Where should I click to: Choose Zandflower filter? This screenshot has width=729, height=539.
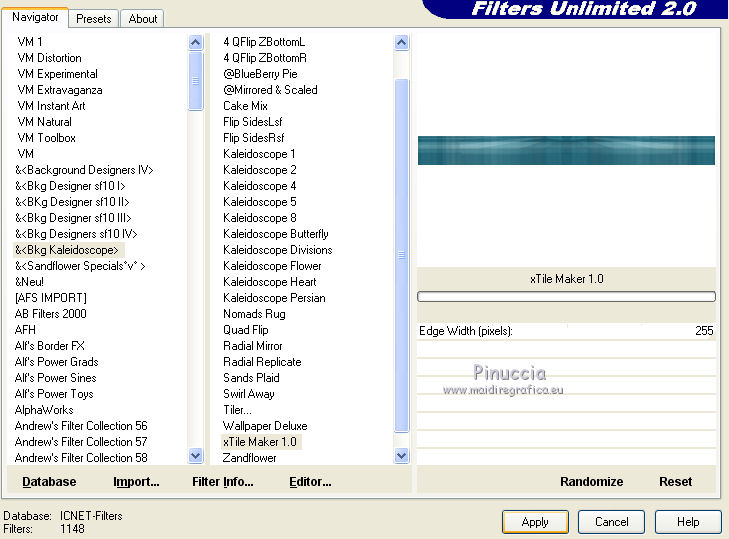tap(250, 458)
